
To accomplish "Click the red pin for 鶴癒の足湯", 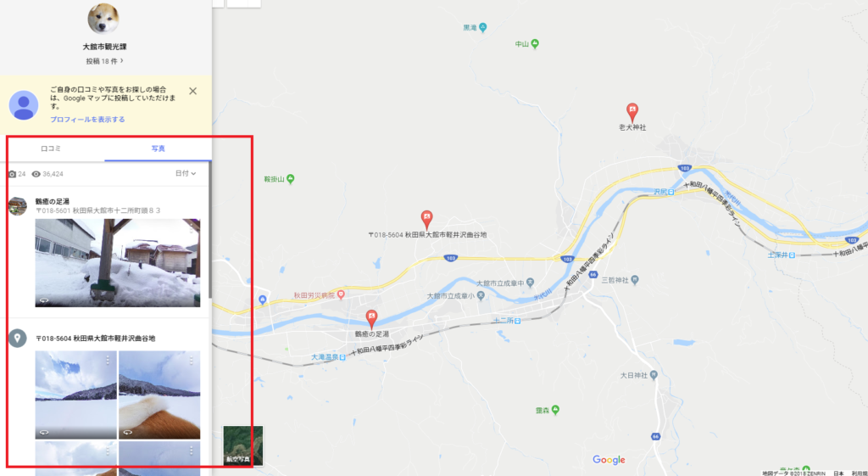I will 371,319.
